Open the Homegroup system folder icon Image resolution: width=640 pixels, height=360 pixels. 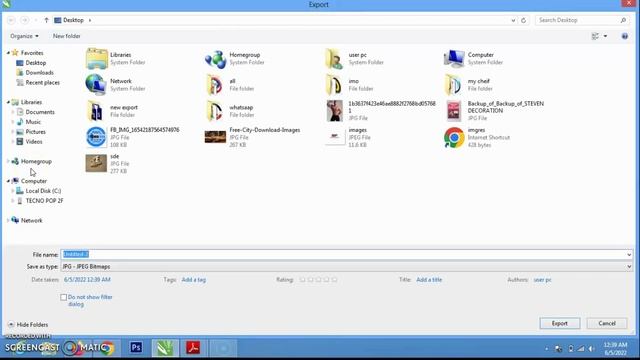point(216,59)
